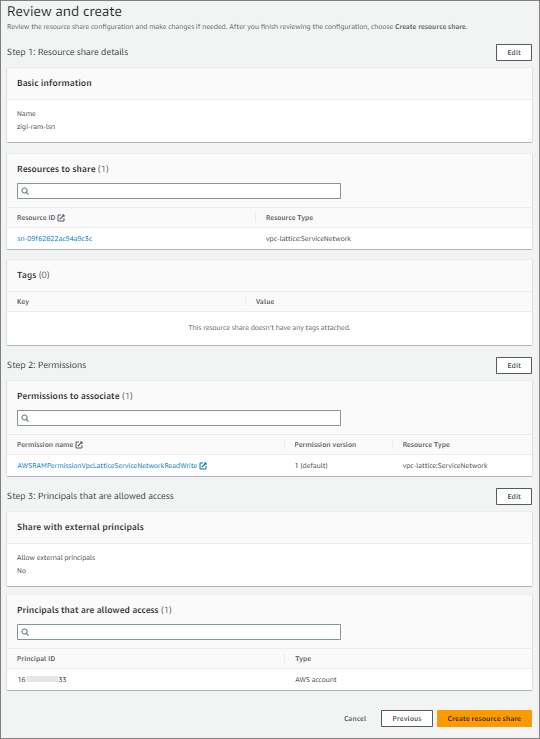Click the Share with external principals heading
The width and height of the screenshot is (540, 739).
point(80,527)
